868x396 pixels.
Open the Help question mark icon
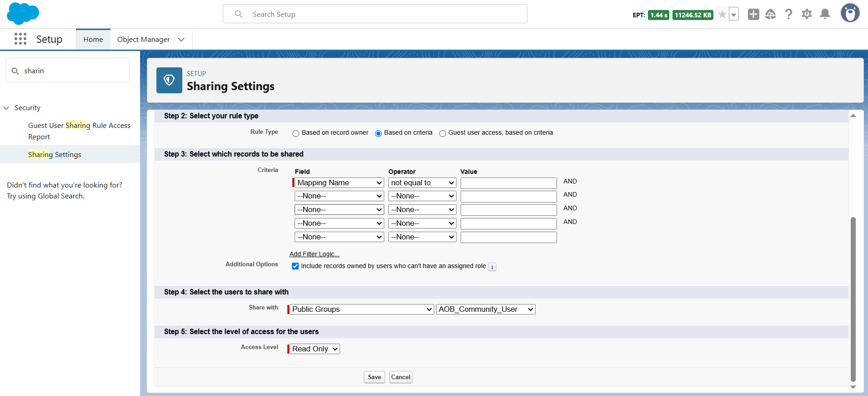pos(789,15)
